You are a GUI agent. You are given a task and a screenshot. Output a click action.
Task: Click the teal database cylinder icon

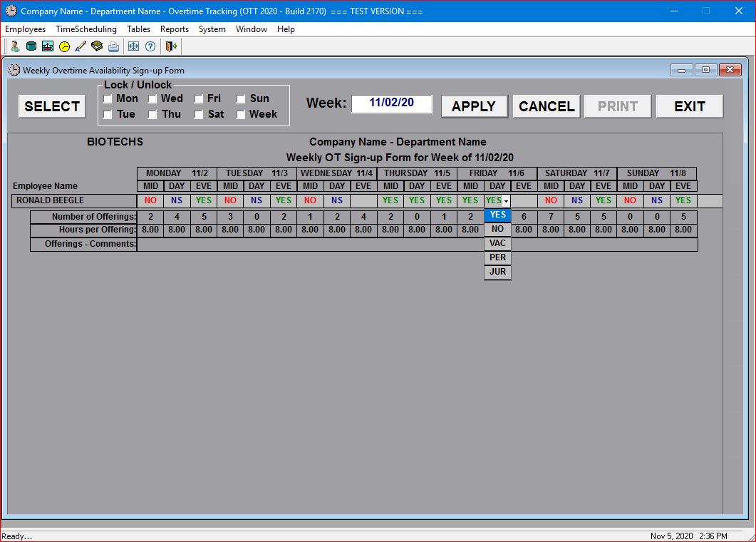coord(31,46)
